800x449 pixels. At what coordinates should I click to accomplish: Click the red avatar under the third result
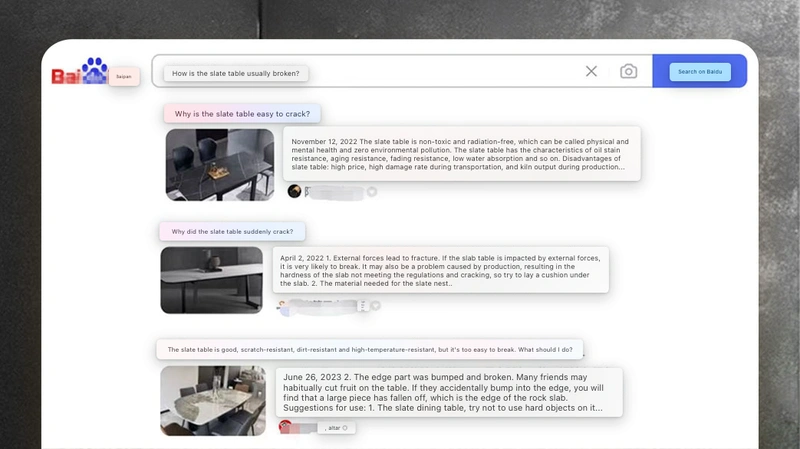click(286, 427)
